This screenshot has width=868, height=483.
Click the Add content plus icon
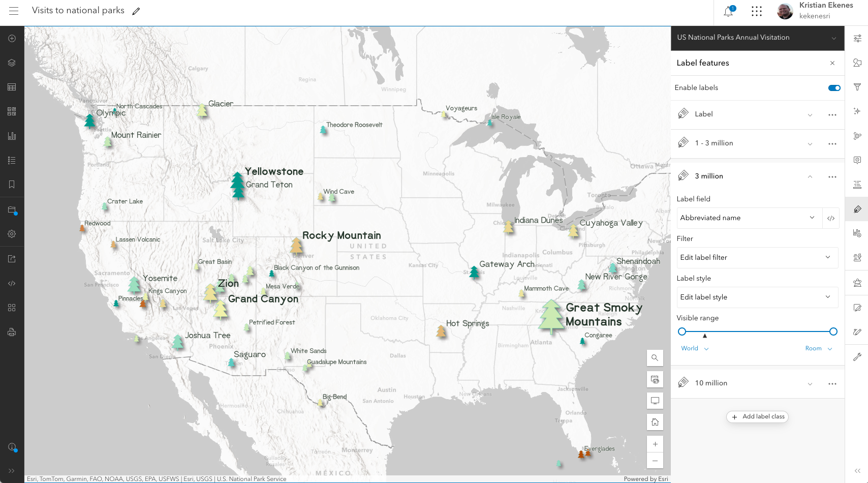(12, 39)
